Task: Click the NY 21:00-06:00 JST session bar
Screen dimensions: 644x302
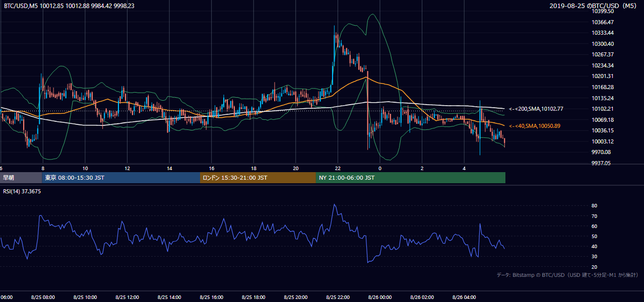Action: [x=411, y=178]
